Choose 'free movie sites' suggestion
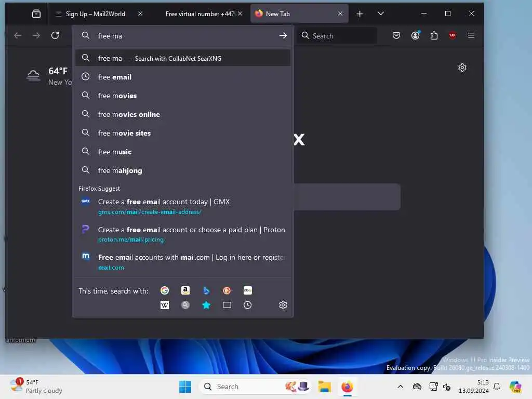Viewport: 532px width, 399px height. (183, 133)
